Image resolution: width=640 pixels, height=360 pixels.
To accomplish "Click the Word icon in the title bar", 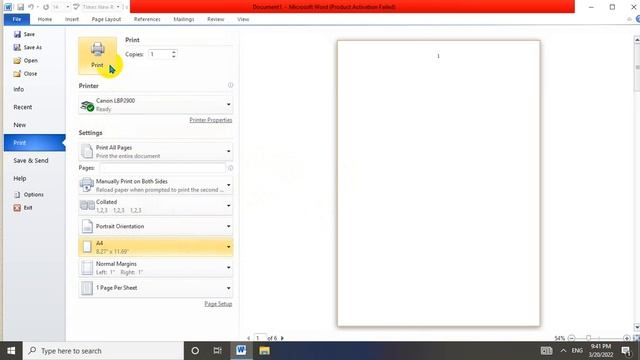I will 8,7.
